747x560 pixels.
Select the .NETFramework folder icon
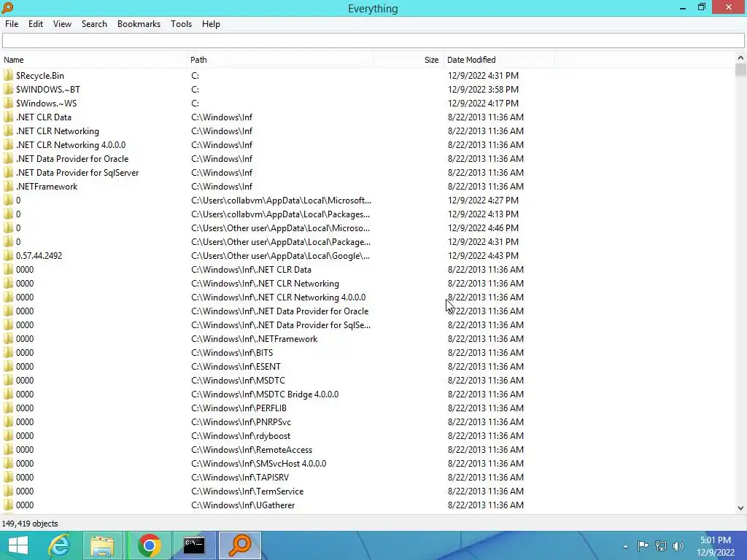(8, 186)
